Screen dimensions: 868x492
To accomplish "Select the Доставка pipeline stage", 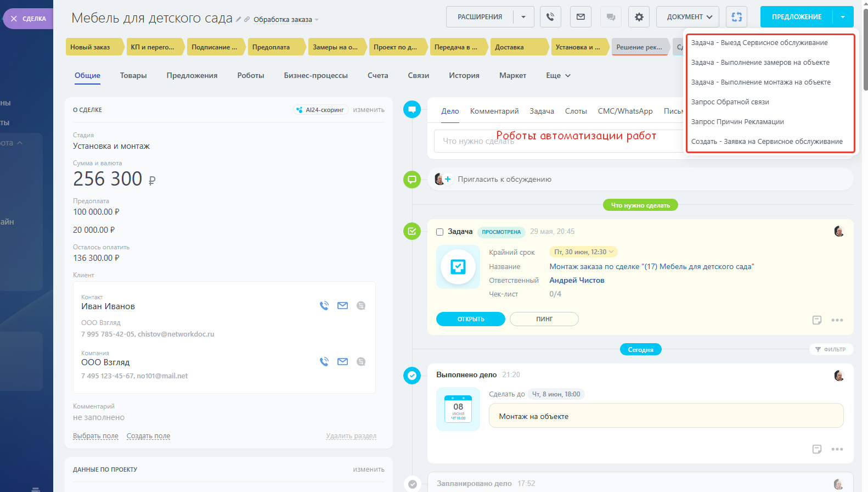I will pyautogui.click(x=517, y=47).
